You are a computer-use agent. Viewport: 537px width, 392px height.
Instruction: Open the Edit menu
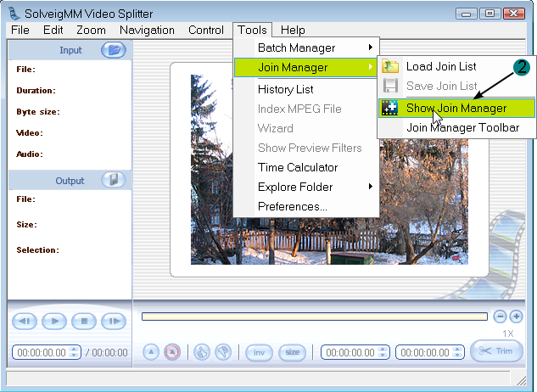point(53,31)
